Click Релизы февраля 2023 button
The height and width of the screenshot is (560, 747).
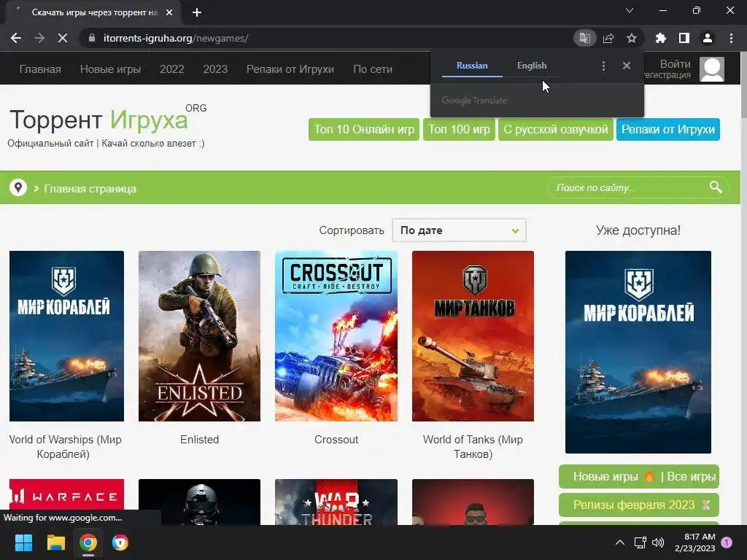(x=639, y=505)
